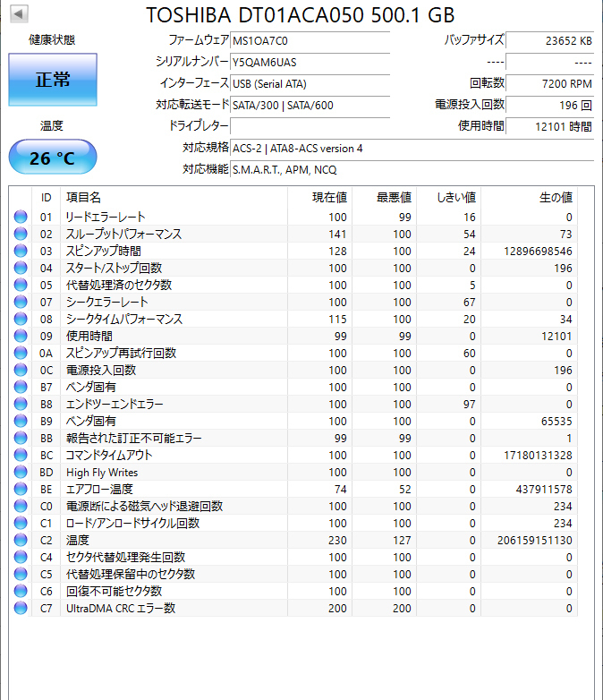Select the スピンアップ時間 attribute name

point(104,251)
